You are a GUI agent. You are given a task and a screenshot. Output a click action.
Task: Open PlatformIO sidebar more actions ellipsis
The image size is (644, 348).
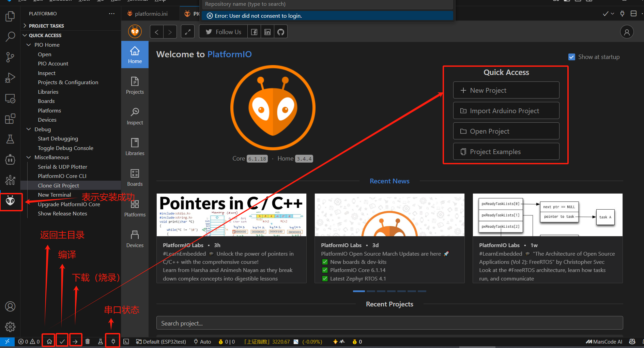112,14
